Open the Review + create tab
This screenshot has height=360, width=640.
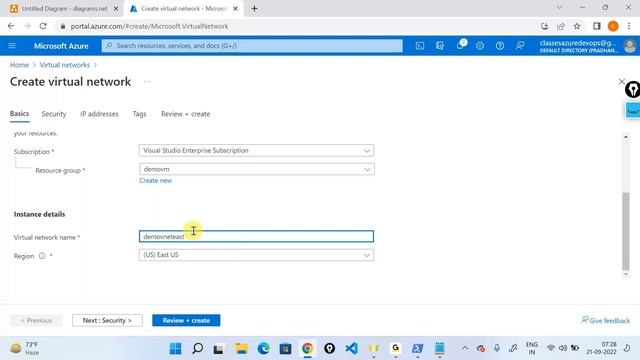pyautogui.click(x=185, y=114)
